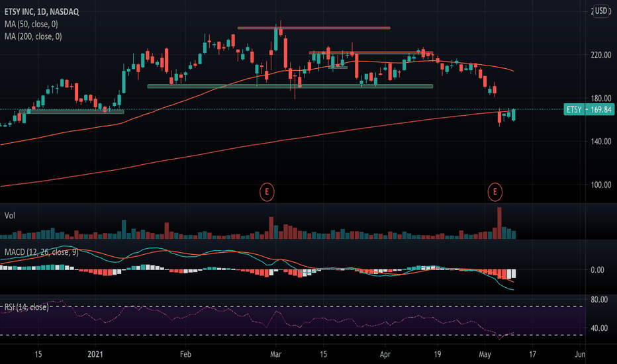Viewport: 617px width, 364px height.
Task: Select the top red resistance zone above March
Action: 314,28
